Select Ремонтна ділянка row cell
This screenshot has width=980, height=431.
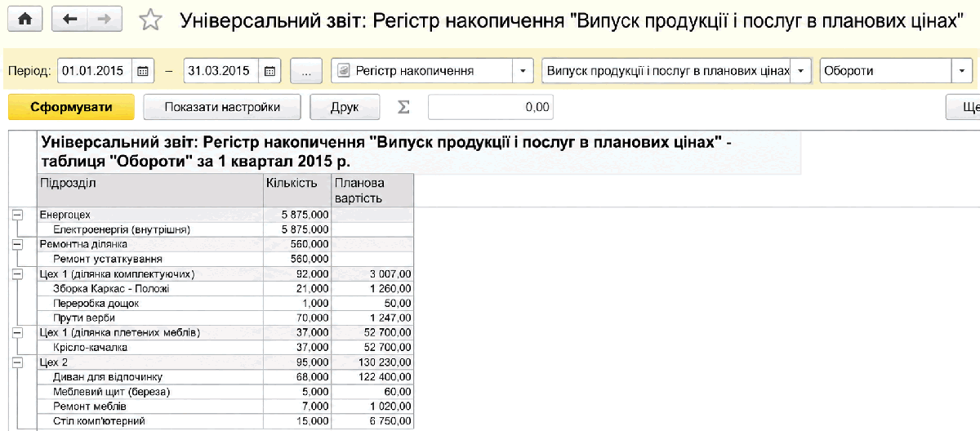coord(150,244)
